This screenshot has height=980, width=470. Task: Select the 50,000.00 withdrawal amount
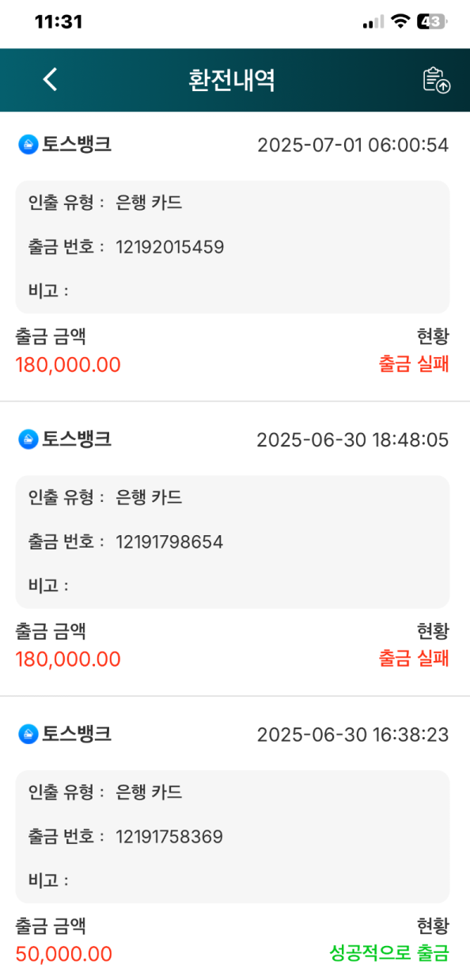(x=63, y=954)
